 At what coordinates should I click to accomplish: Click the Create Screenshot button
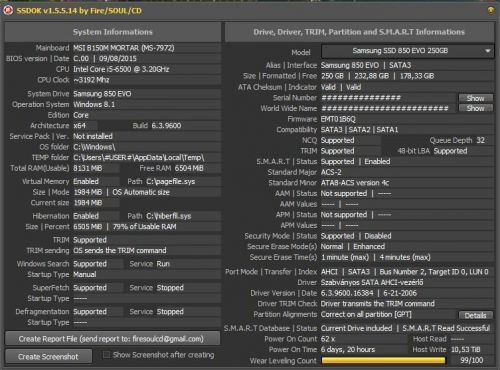point(48,356)
